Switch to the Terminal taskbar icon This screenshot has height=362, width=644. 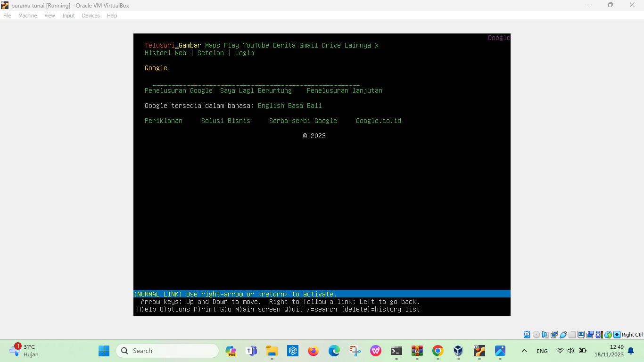(x=396, y=351)
